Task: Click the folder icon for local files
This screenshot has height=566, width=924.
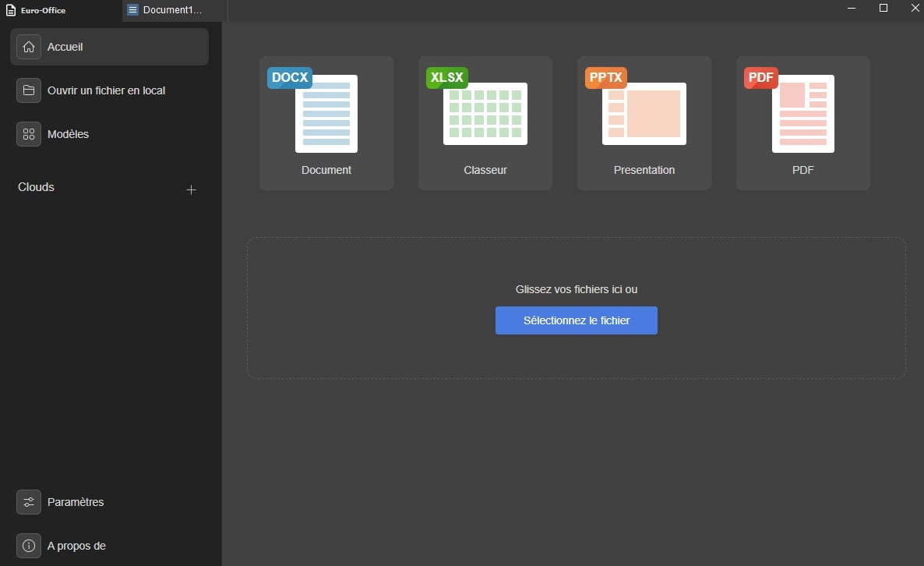Action: click(x=29, y=90)
